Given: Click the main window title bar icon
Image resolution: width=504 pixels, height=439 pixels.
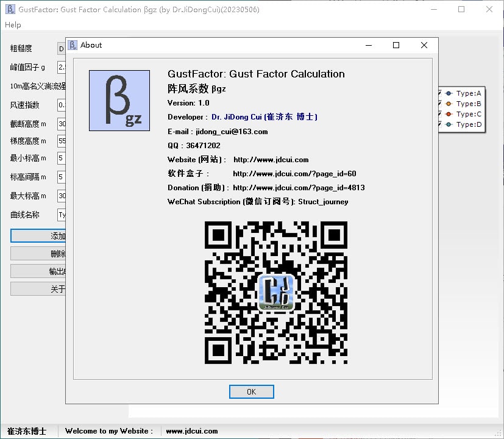Looking at the screenshot, I should pos(10,9).
